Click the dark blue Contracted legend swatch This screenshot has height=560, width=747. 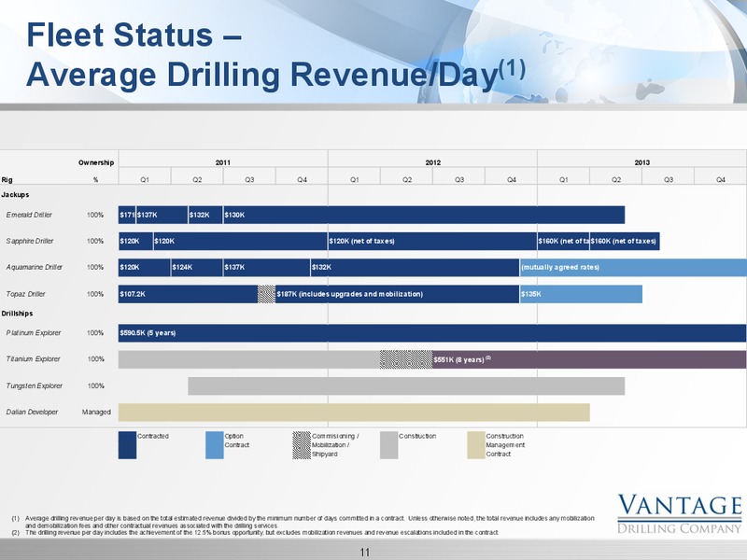click(x=127, y=445)
